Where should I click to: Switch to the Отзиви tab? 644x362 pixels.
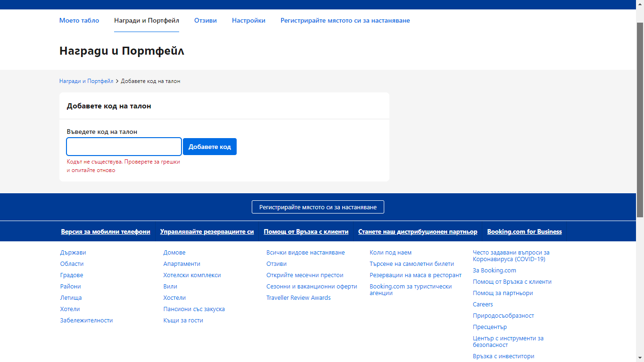[205, 21]
